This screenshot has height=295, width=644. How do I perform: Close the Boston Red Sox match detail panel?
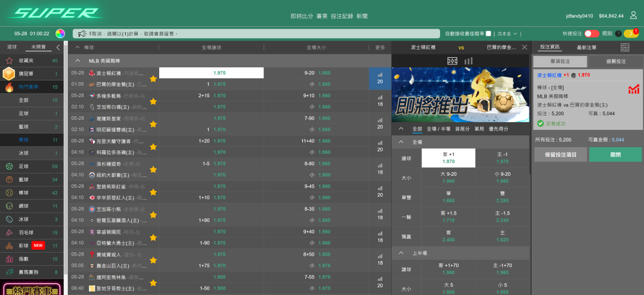(525, 47)
